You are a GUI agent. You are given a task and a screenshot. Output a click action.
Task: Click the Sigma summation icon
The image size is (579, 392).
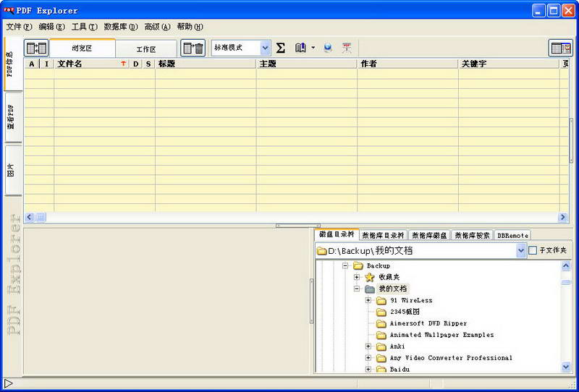coord(281,48)
